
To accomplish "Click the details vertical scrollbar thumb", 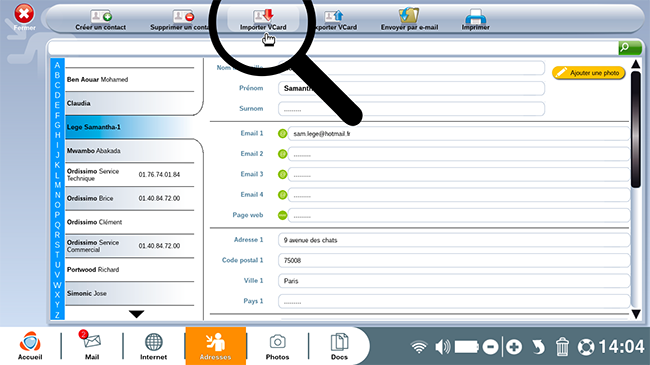I will pyautogui.click(x=635, y=129).
